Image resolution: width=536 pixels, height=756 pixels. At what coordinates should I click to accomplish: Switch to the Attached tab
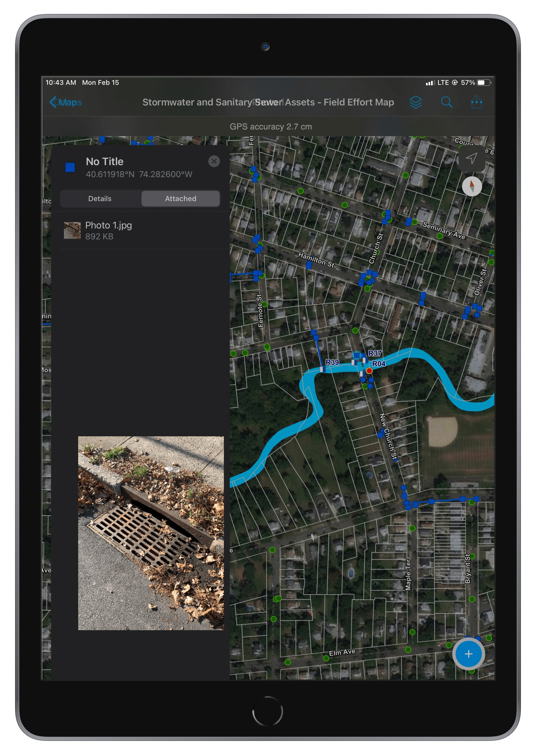pyautogui.click(x=181, y=198)
